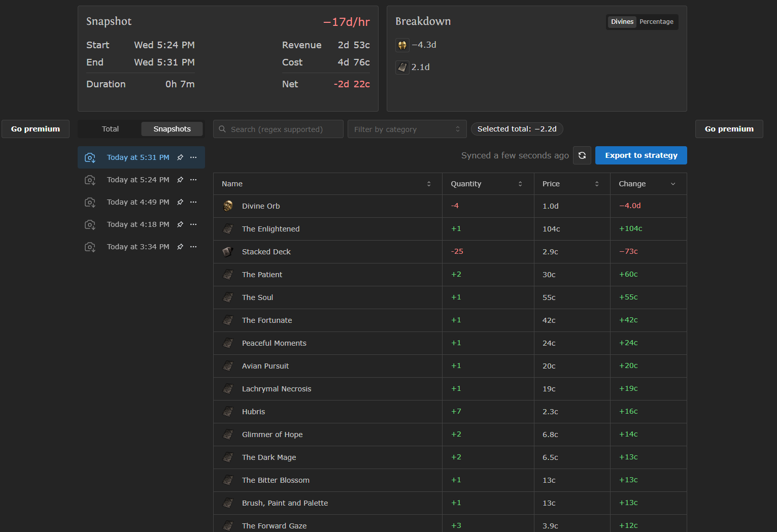Click the Avian Pursuit card icon
This screenshot has width=777, height=532.
pyautogui.click(x=228, y=366)
